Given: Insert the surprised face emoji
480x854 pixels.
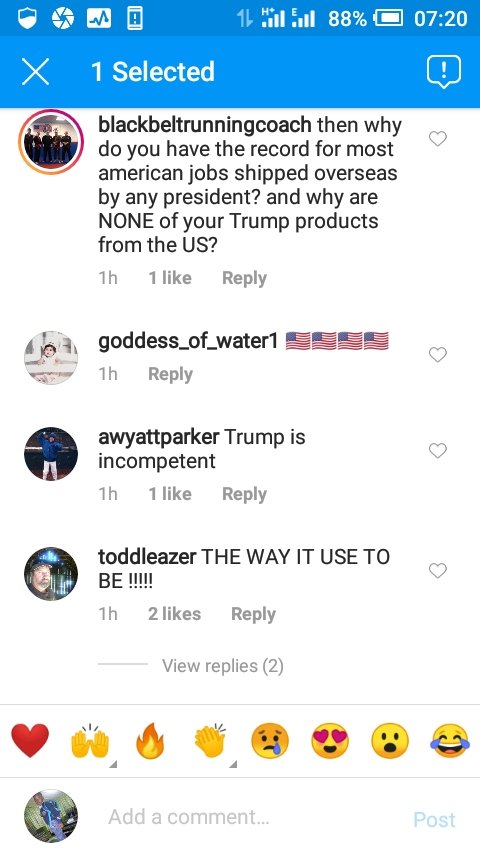Looking at the screenshot, I should pos(390,741).
